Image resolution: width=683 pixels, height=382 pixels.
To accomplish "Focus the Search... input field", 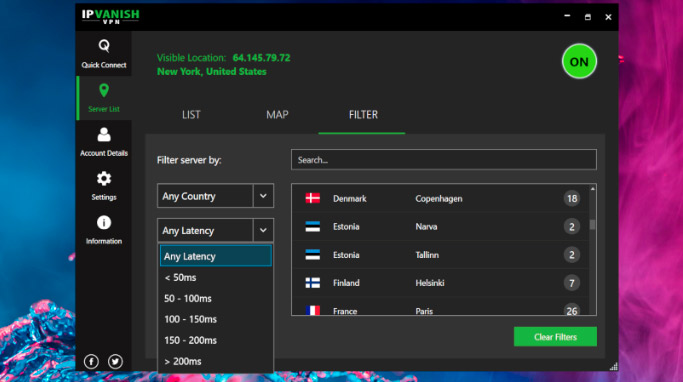I will point(444,160).
